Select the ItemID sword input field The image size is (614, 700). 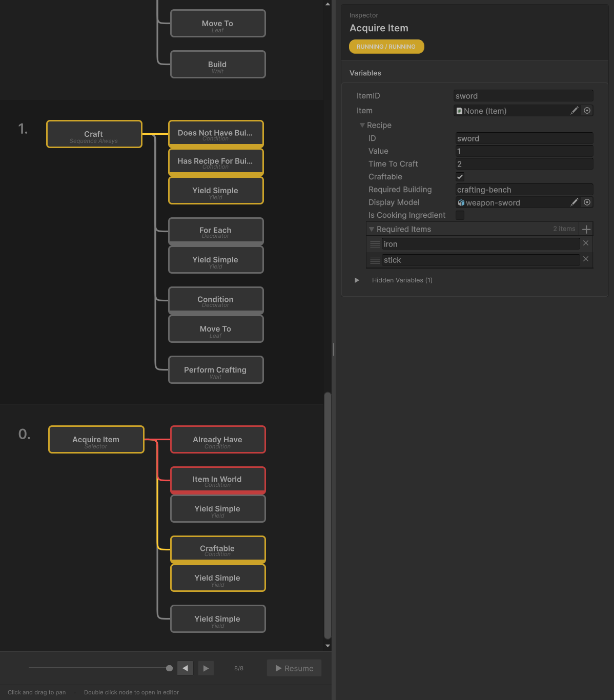pyautogui.click(x=522, y=95)
